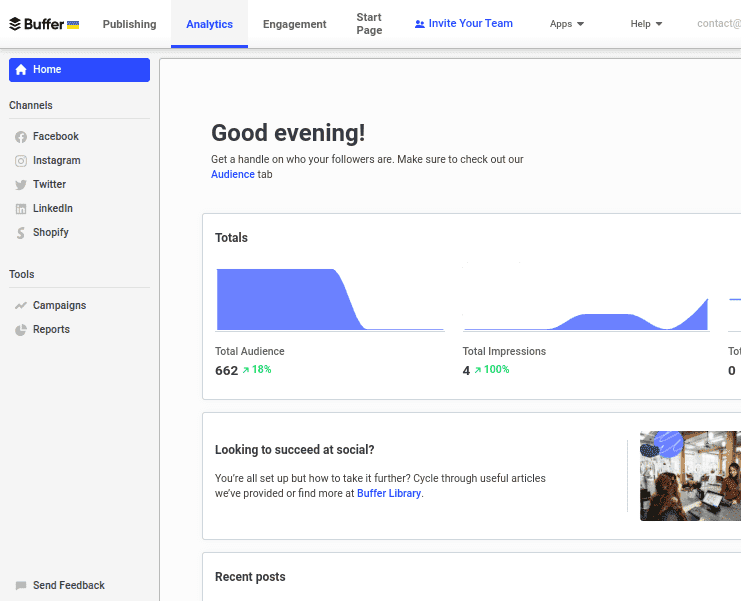Viewport: 741px width, 601px height.
Task: Open the Campaigns tool
Action: [x=59, y=306]
